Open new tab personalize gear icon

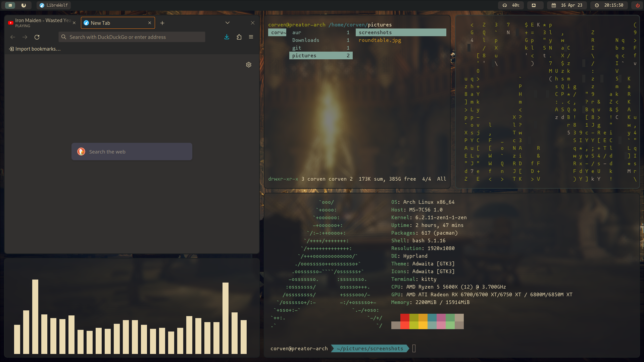click(249, 65)
